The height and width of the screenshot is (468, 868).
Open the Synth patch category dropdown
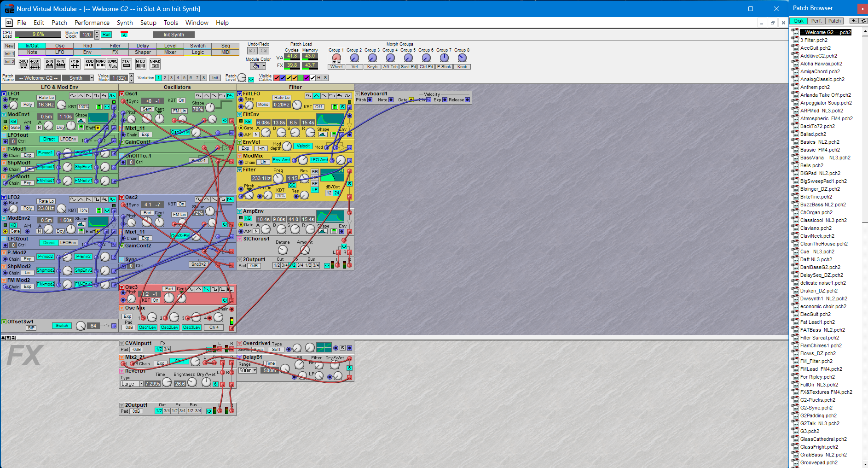pos(92,78)
